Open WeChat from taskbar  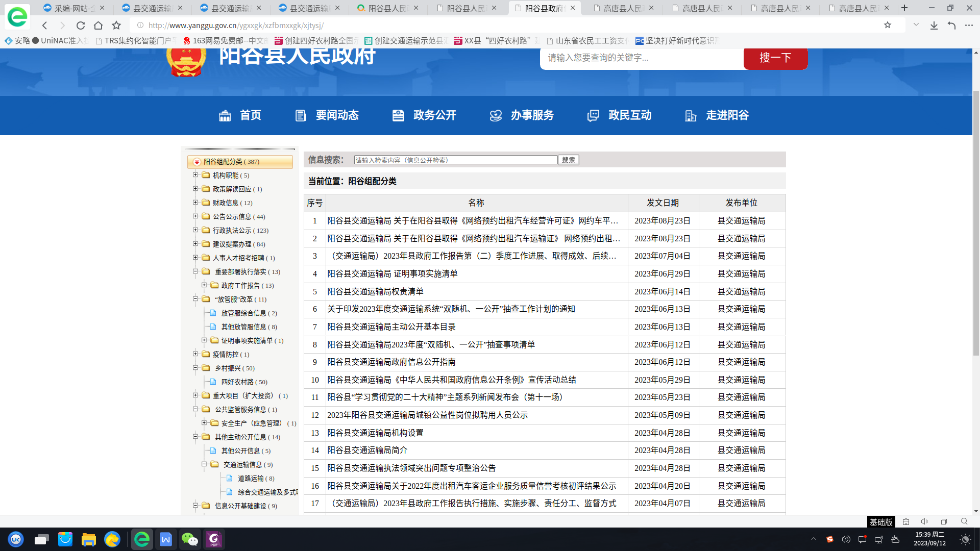[x=190, y=539]
